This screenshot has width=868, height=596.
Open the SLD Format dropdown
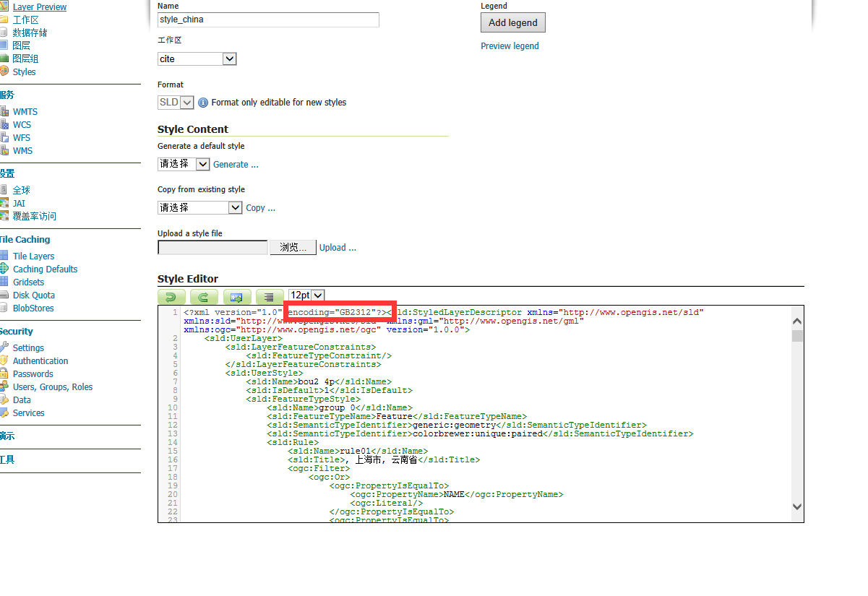[176, 103]
